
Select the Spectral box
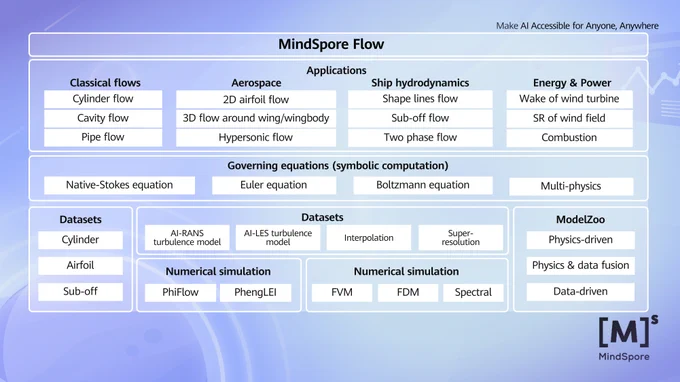[x=473, y=292]
